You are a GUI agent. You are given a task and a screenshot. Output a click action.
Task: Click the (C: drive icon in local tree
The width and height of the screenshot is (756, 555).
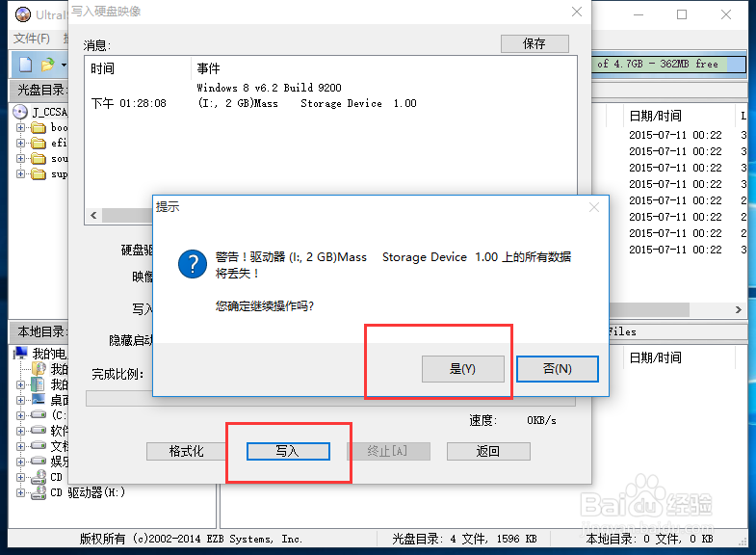39,414
